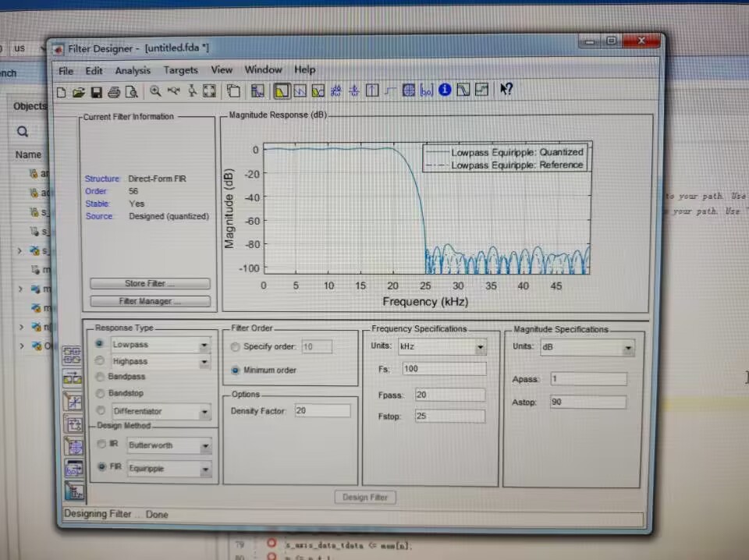Open the Targets menu
Screen dimensions: 749x560
tap(180, 70)
